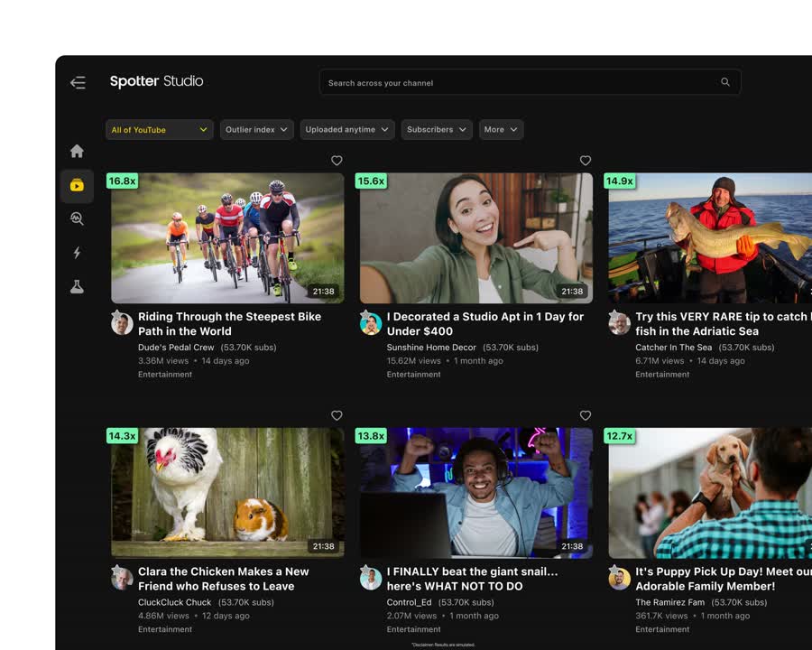Open The Ramirez Fam channel avatar

tap(619, 579)
